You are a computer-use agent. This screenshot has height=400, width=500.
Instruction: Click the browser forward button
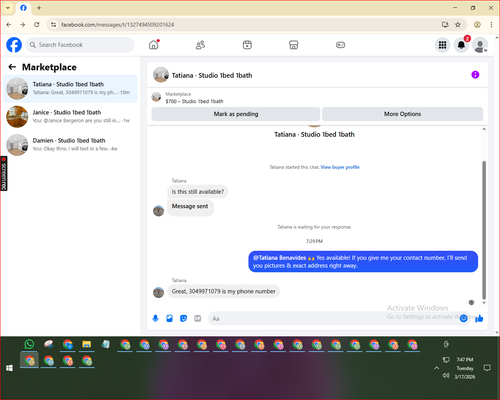coord(23,25)
